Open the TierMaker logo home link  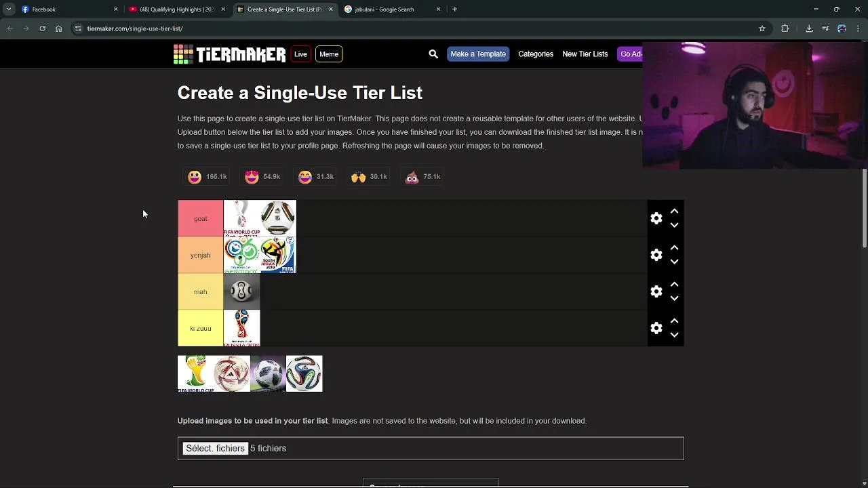click(229, 54)
